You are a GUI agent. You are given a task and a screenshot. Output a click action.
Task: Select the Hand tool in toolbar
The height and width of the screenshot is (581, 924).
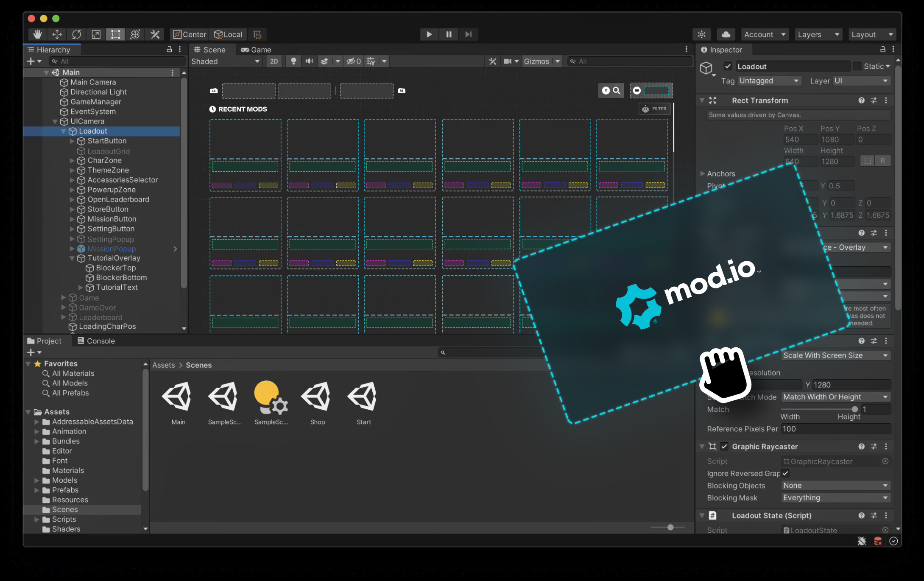[x=37, y=34]
